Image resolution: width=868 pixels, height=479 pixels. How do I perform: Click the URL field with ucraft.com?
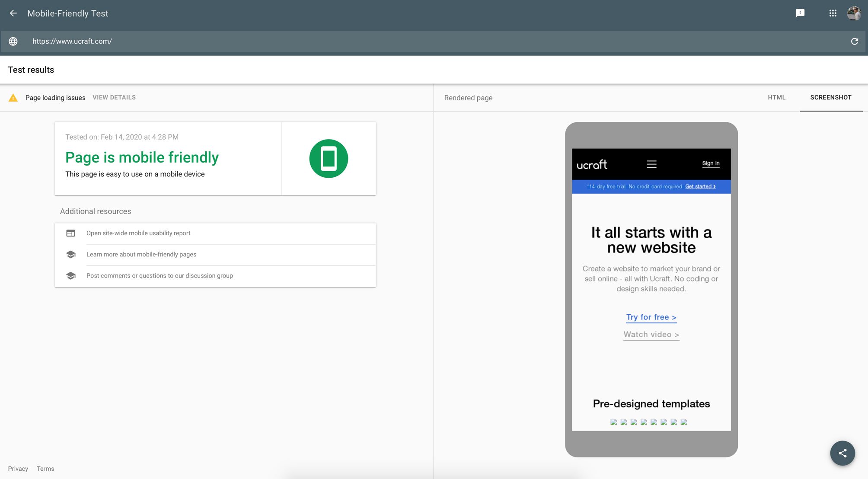point(432,42)
